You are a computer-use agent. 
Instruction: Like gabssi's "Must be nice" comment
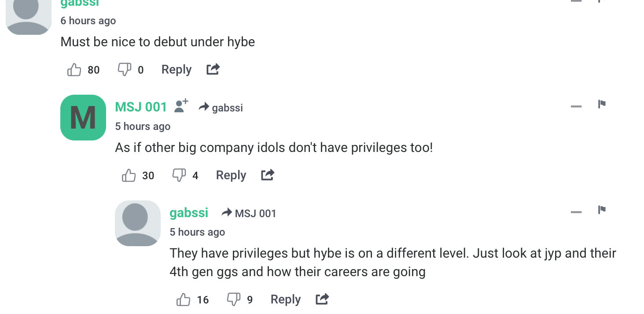[x=74, y=70]
